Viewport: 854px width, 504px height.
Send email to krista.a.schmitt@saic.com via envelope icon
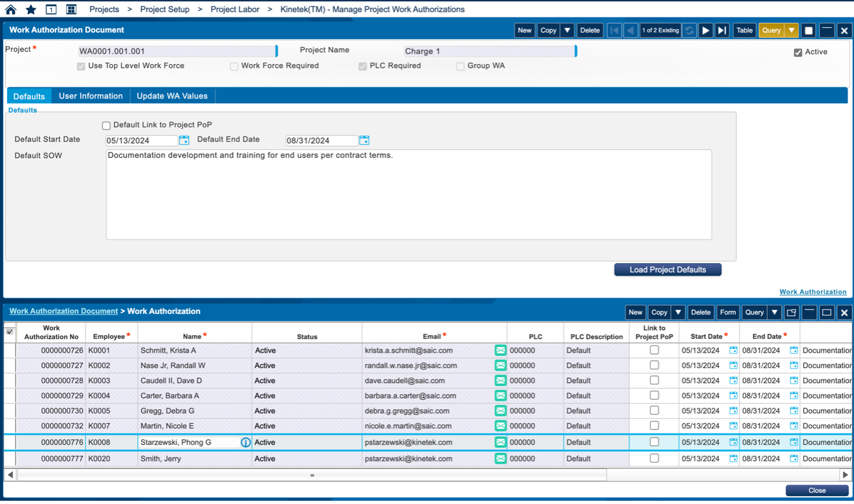click(500, 350)
